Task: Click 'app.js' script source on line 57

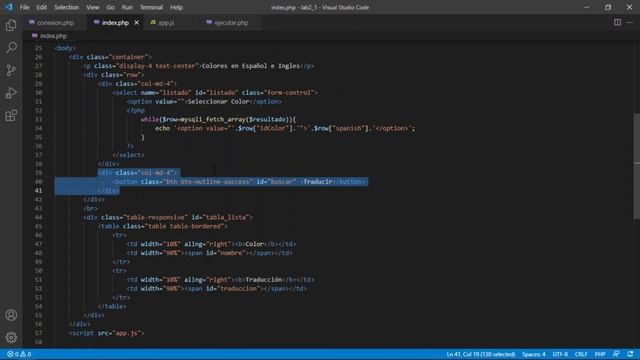Action: click(x=126, y=333)
